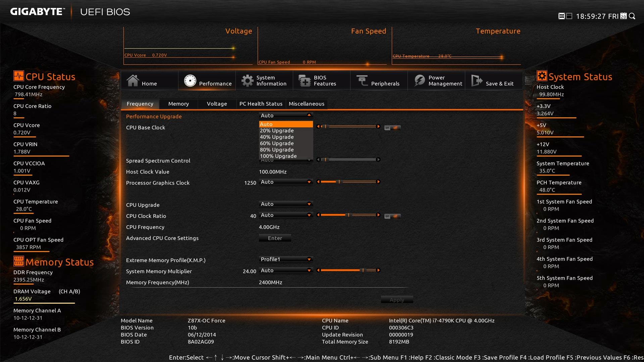Click the Apply button
The image size is (644, 362).
[397, 300]
